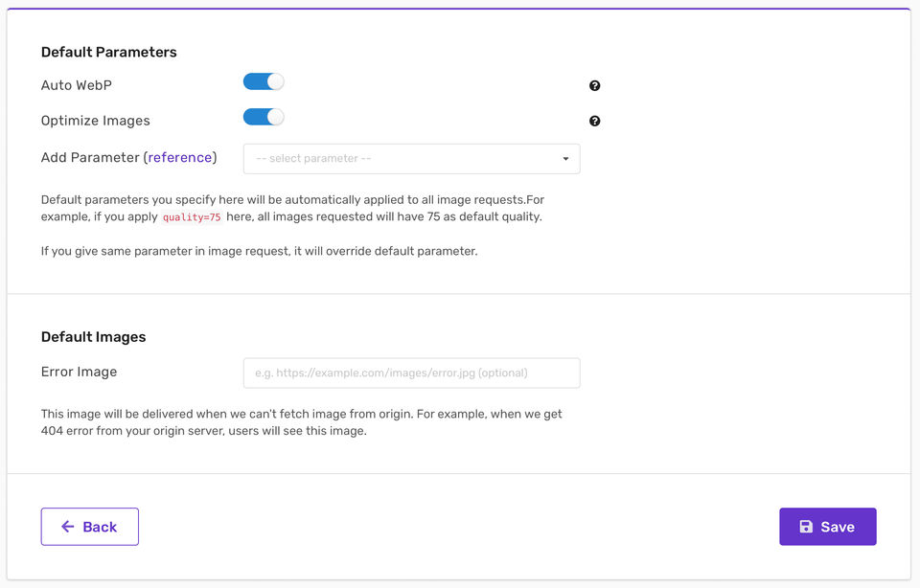Click the help icon beside Auto WebP
920x588 pixels.
click(x=594, y=86)
